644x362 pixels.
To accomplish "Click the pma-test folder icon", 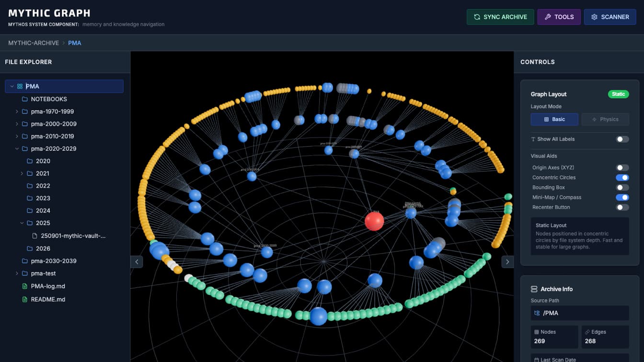I will 25,273.
